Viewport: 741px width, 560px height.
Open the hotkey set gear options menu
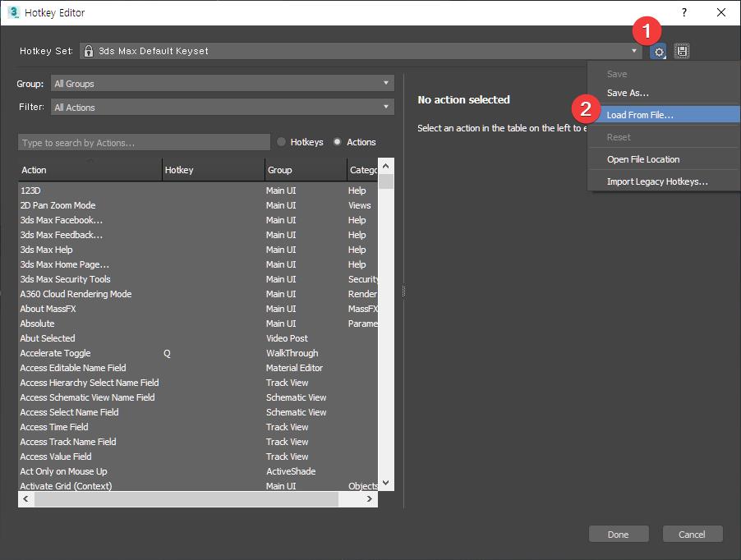pos(658,52)
